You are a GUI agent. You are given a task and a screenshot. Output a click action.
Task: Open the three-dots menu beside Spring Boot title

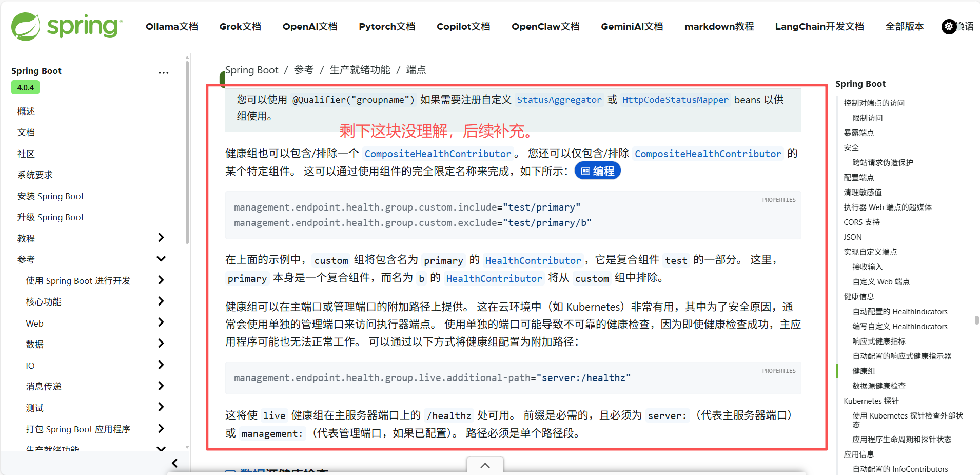[164, 72]
